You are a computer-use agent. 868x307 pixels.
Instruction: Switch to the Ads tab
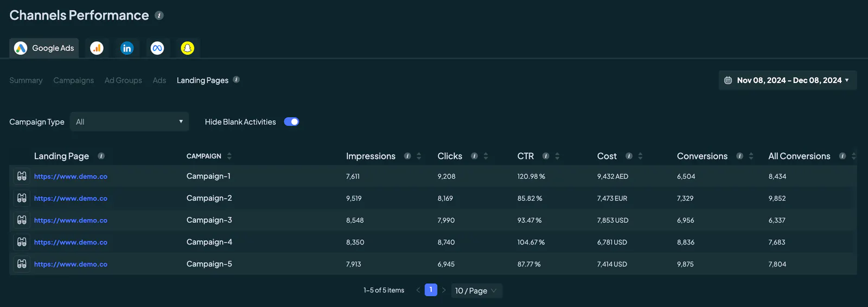(159, 80)
